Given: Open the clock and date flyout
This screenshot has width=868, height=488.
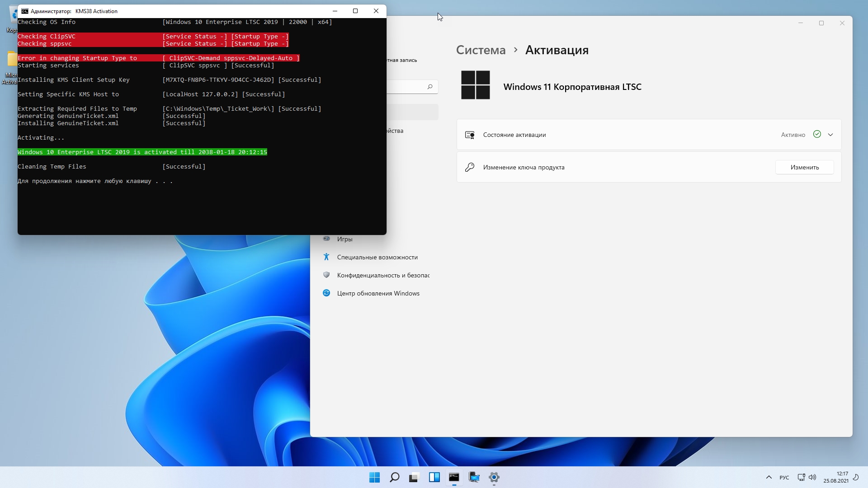Looking at the screenshot, I should (836, 477).
